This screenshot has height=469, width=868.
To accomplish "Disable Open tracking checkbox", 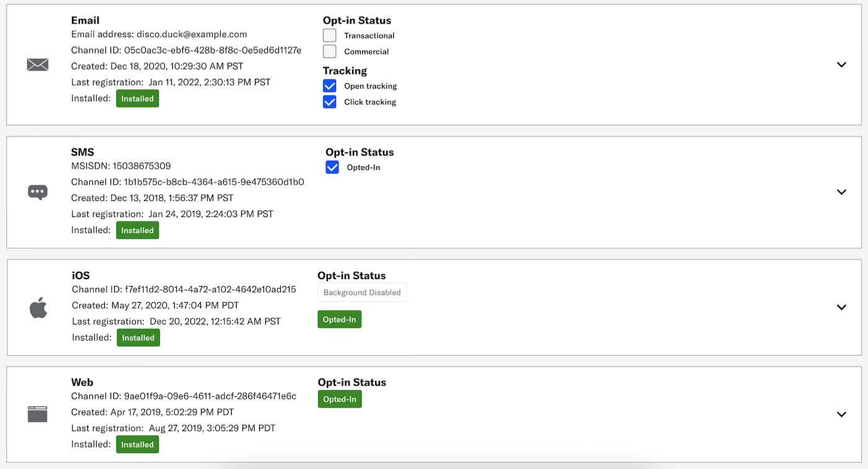I will (330, 86).
